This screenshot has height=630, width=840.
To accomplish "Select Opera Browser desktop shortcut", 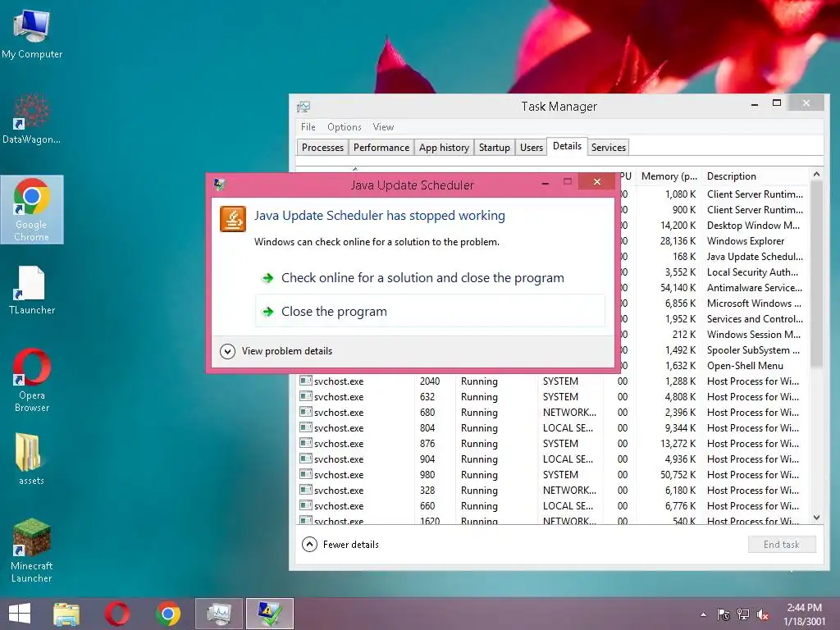I will pos(32,381).
